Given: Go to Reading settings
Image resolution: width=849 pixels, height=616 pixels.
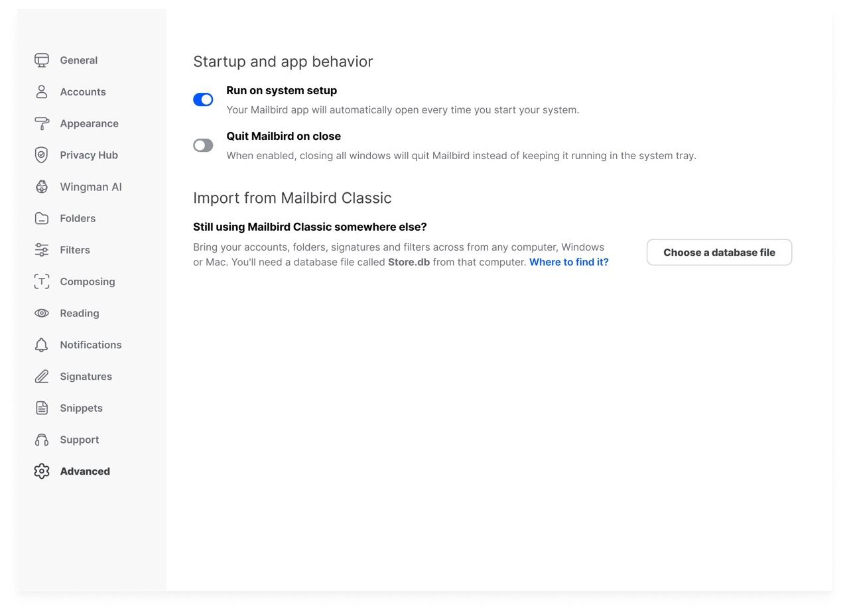Looking at the screenshot, I should (80, 314).
